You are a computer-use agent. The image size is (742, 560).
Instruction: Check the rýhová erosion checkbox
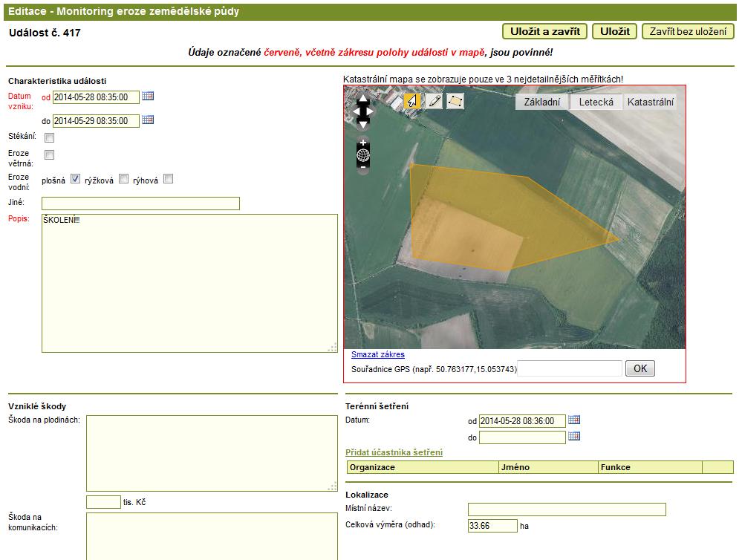tap(168, 179)
